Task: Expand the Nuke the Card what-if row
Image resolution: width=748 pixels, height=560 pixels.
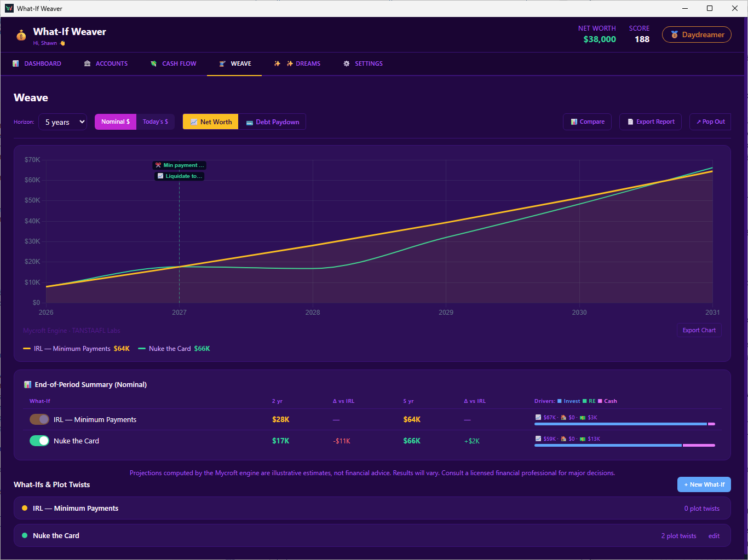Action: (x=372, y=535)
